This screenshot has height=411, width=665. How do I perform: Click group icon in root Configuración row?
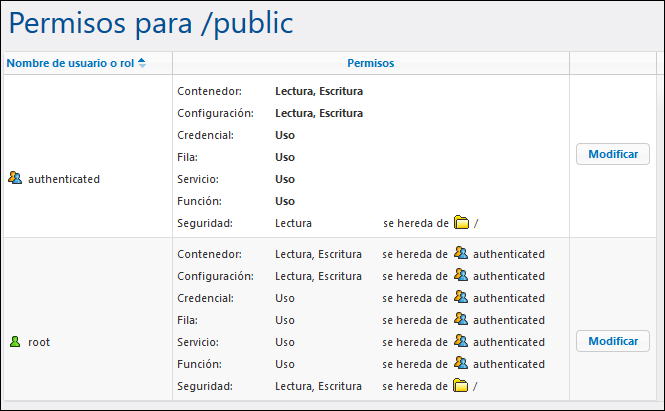pyautogui.click(x=461, y=276)
